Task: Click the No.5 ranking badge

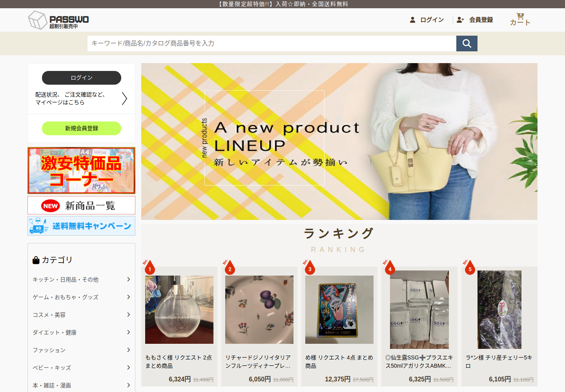Action: 470,267
